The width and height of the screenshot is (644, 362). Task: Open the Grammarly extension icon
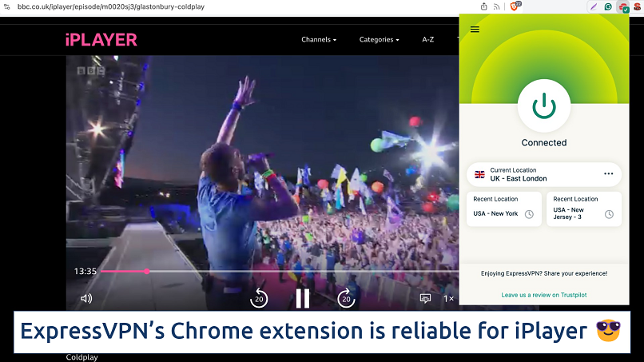click(x=608, y=6)
